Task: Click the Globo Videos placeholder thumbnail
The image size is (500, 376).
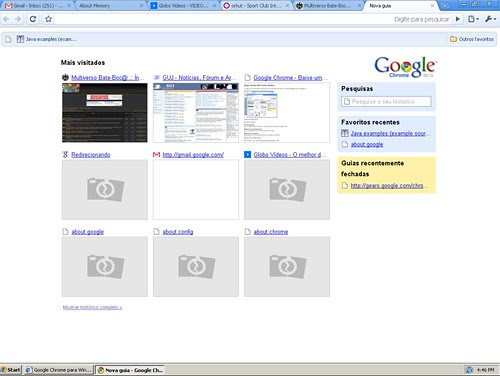Action: pos(287,190)
